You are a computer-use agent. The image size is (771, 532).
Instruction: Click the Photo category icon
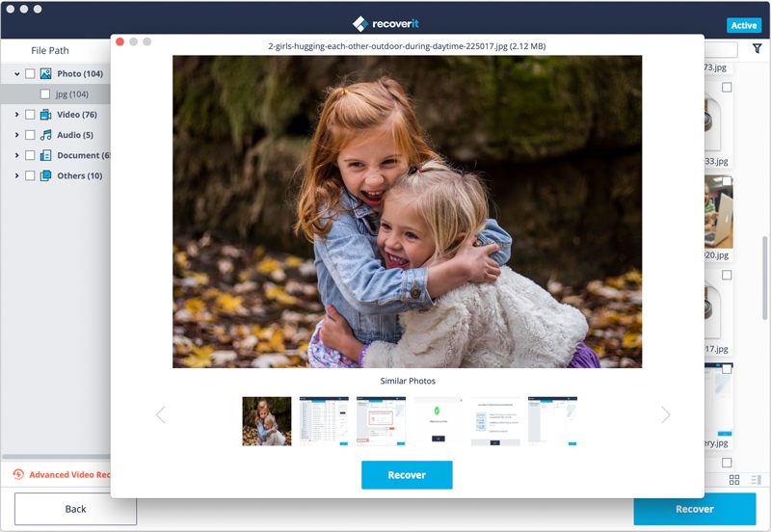click(x=45, y=74)
